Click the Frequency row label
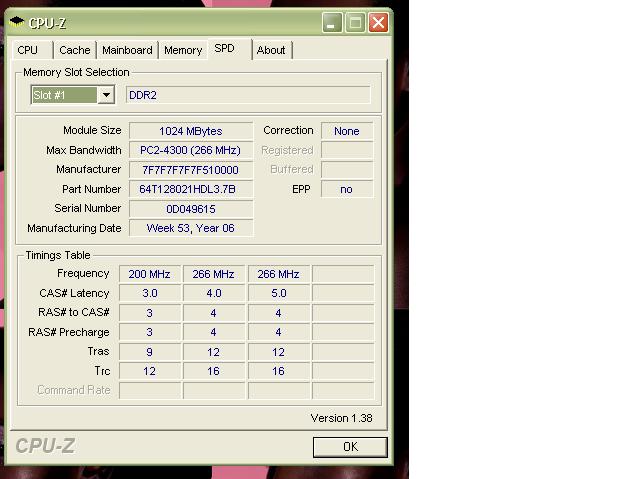Viewport: 640px width, 479px height. [83, 273]
